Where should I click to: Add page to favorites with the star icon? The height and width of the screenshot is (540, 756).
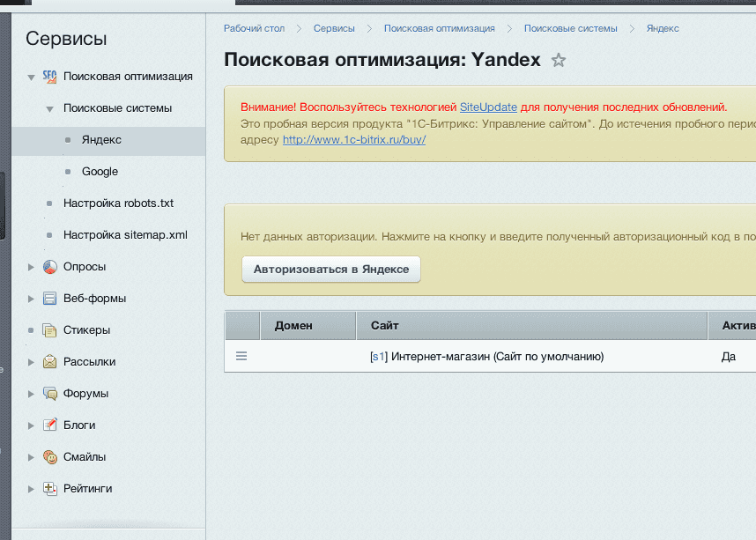pyautogui.click(x=559, y=60)
